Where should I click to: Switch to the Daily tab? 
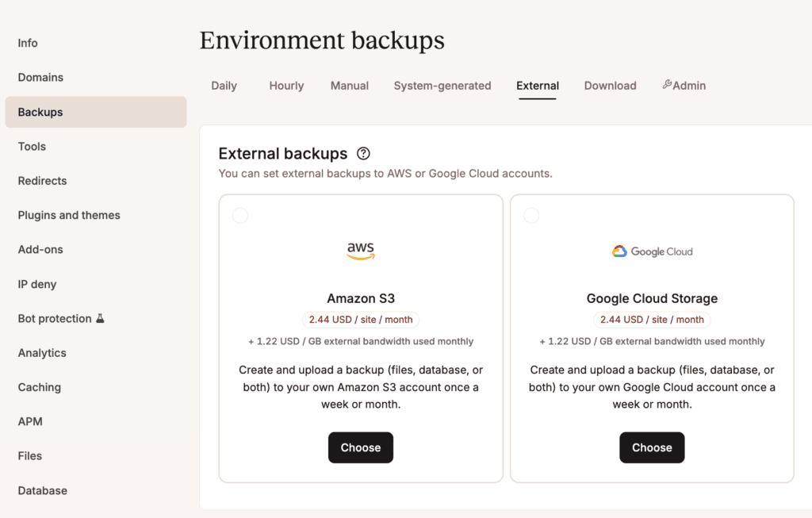pos(224,86)
